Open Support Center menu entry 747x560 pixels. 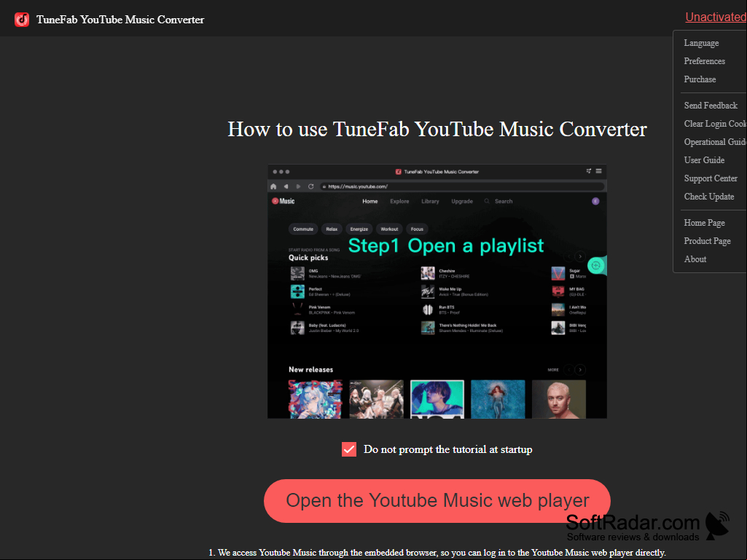pyautogui.click(x=711, y=178)
